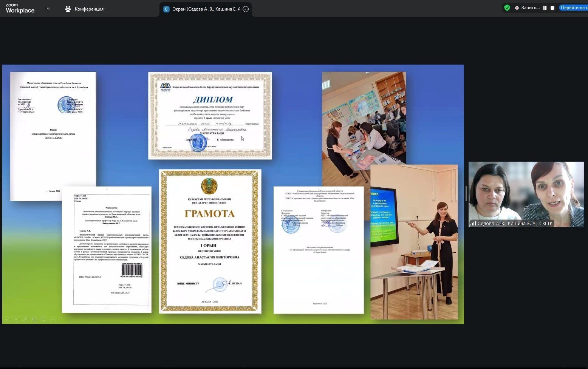Pause the meeting recording
588x369 pixels.
[x=545, y=8]
